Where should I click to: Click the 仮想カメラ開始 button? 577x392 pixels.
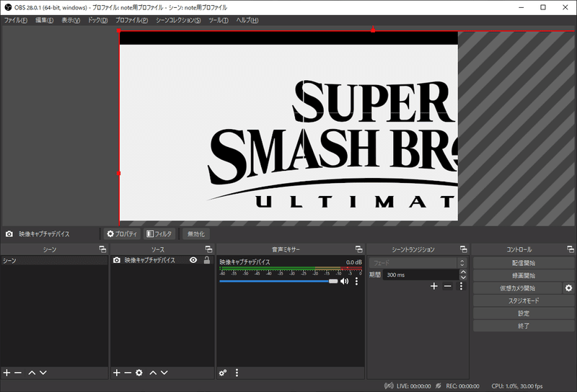click(x=517, y=288)
